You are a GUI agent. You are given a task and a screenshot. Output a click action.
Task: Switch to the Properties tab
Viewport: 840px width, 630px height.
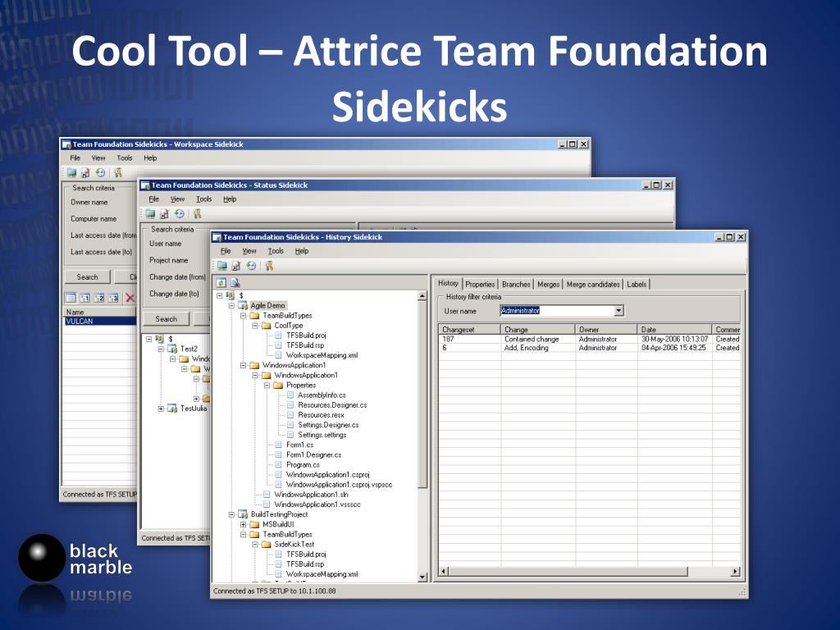pos(479,285)
